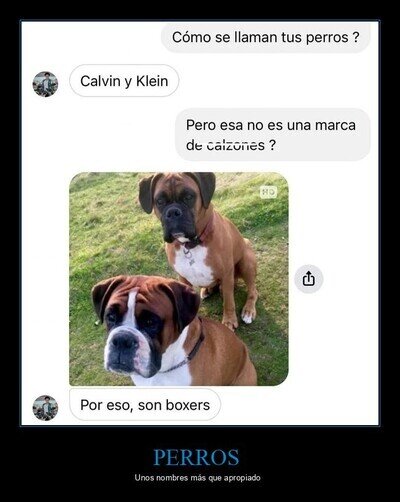Click the front boxer's face in the photo
This screenshot has height=502, width=400.
pos(133,330)
